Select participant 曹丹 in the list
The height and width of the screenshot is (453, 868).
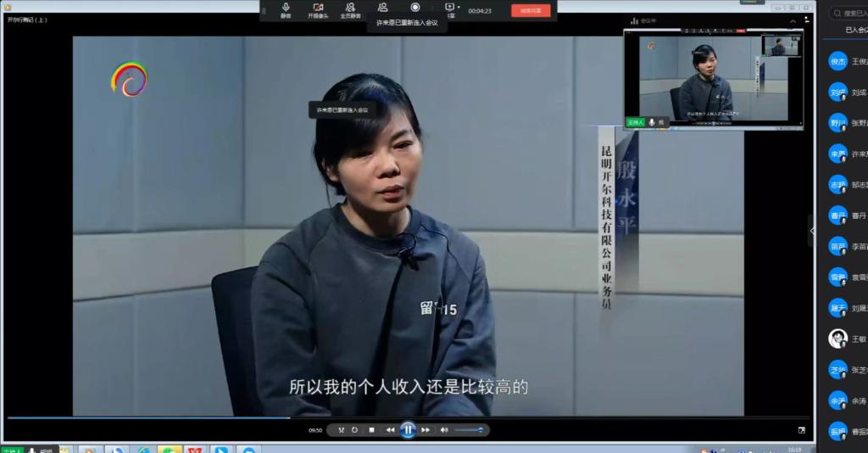coord(848,215)
